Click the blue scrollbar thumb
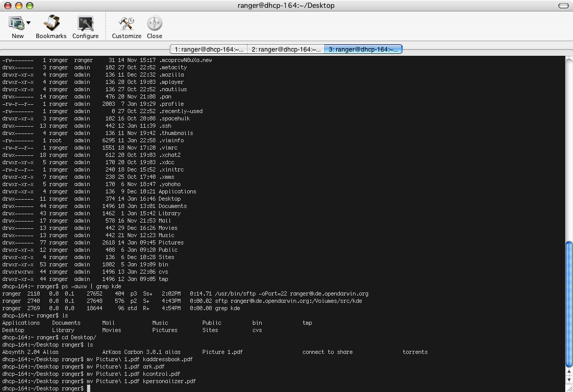The height and width of the screenshot is (392, 573). click(569, 304)
